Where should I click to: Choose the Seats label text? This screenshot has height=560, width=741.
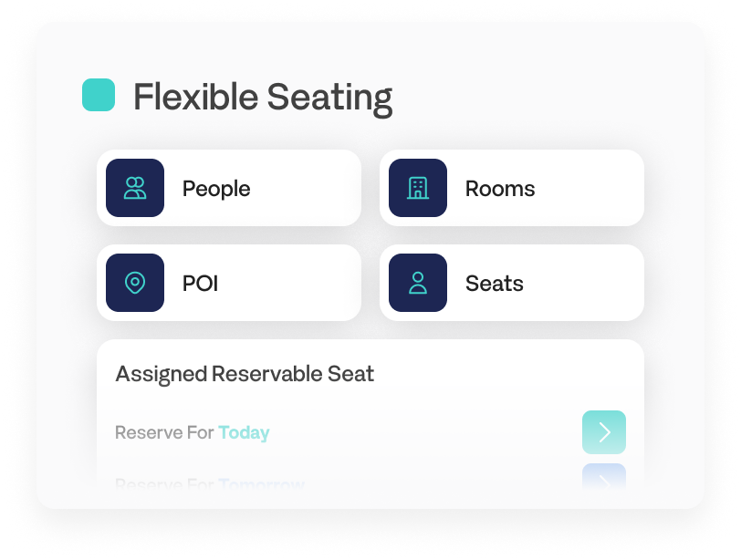click(495, 284)
